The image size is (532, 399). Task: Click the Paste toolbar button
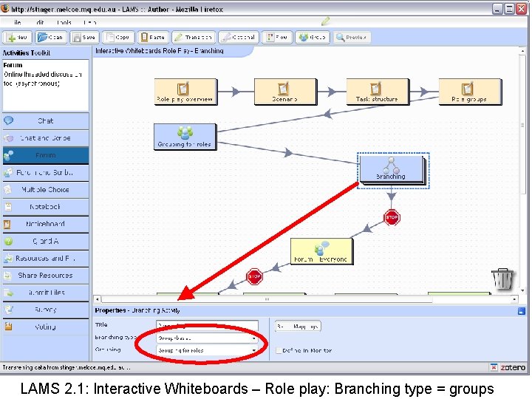[153, 37]
